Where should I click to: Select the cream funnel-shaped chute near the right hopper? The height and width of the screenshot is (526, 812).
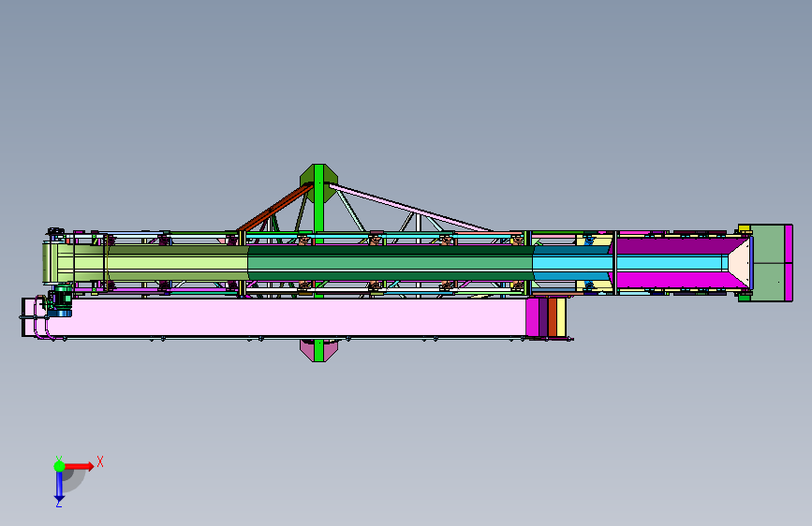point(739,263)
